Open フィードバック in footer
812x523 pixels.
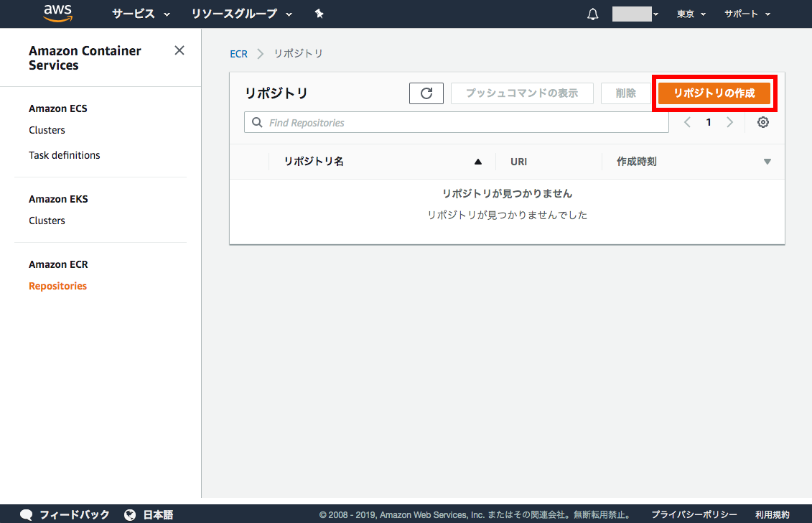click(x=74, y=514)
